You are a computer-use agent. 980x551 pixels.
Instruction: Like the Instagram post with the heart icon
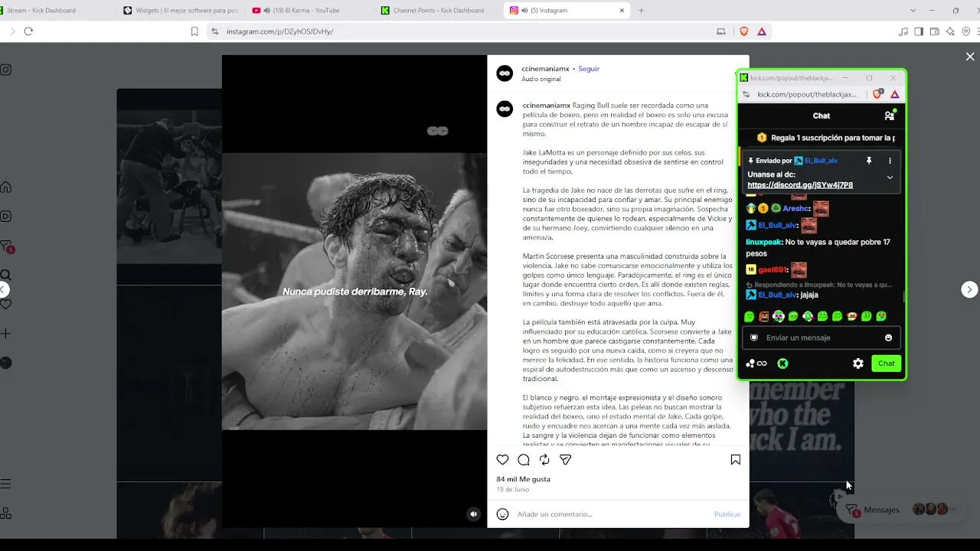pyautogui.click(x=502, y=460)
